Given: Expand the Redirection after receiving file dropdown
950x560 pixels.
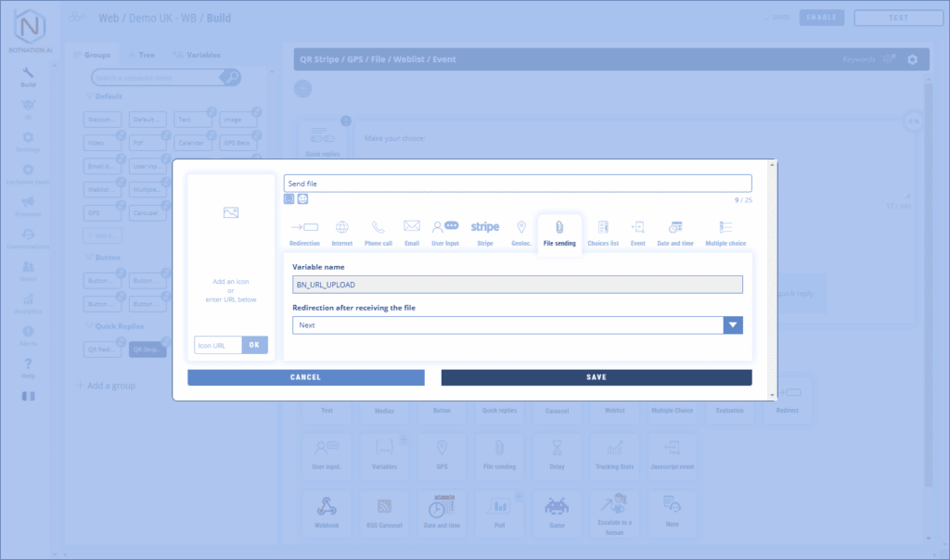Looking at the screenshot, I should (x=733, y=325).
